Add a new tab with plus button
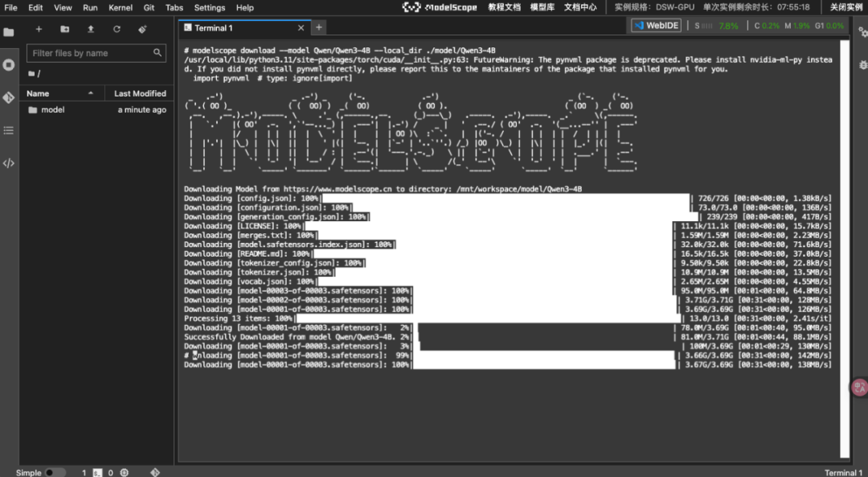This screenshot has height=477, width=868. pyautogui.click(x=319, y=27)
